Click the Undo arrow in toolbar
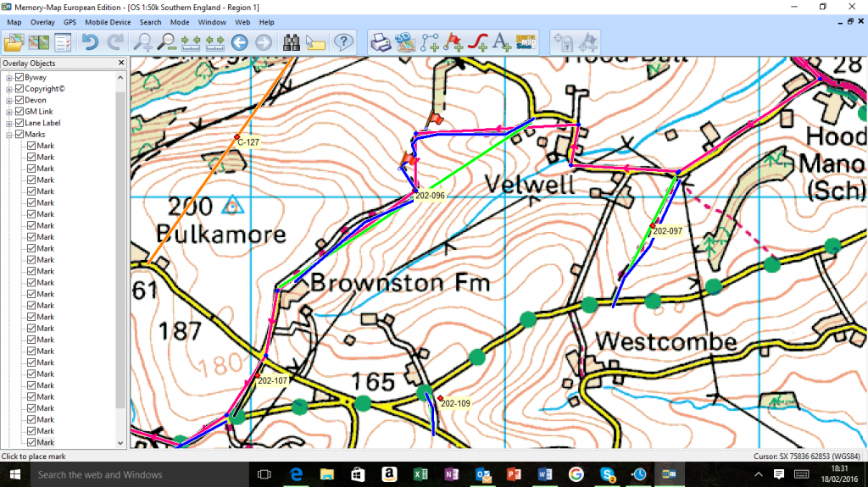 point(90,42)
